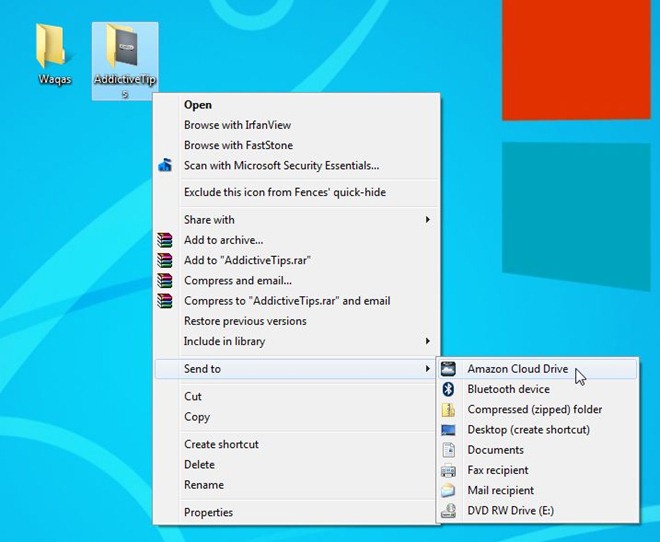Select Create shortcut

(x=296, y=444)
